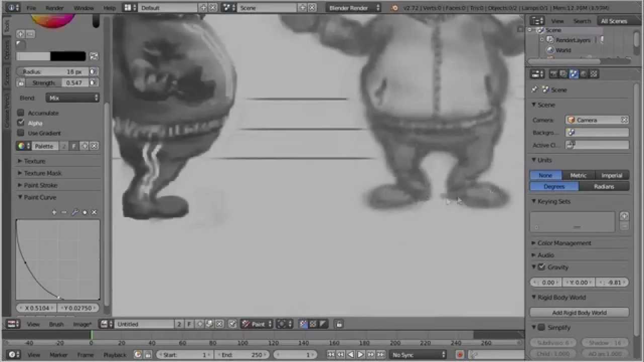Open the No Sync dropdown
The width and height of the screenshot is (644, 362).
pyautogui.click(x=419, y=355)
